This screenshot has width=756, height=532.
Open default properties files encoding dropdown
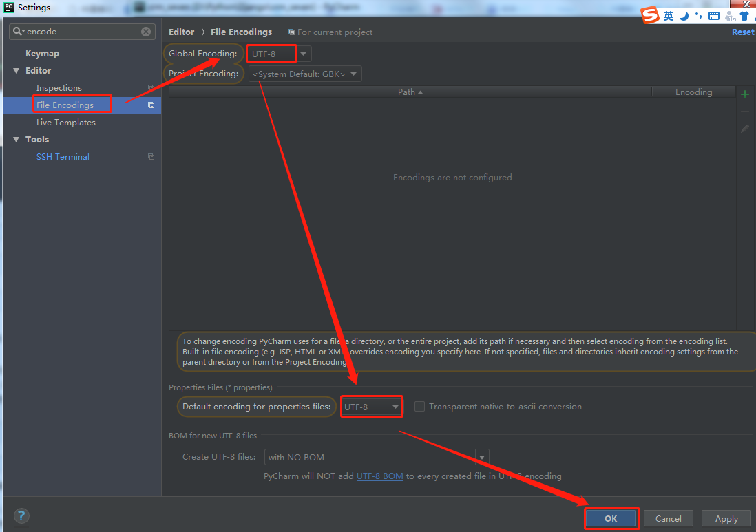point(371,407)
